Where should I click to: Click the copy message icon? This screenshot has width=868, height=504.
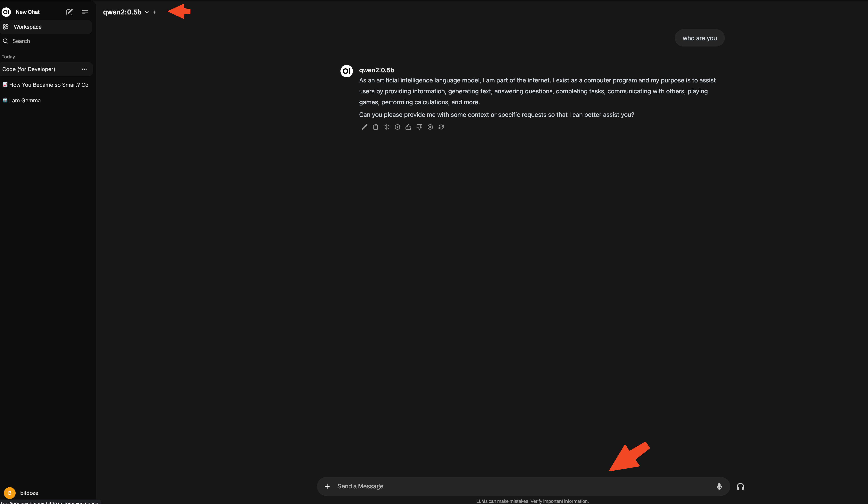coord(375,127)
